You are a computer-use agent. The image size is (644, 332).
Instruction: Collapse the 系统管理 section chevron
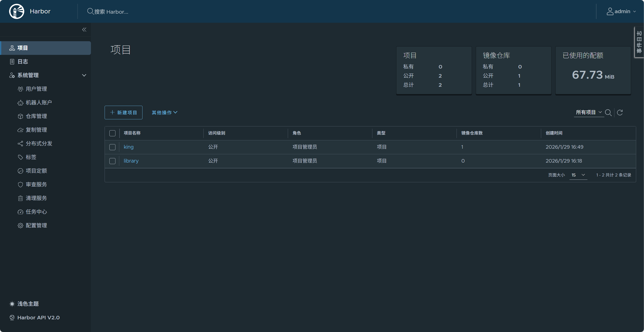(x=84, y=75)
